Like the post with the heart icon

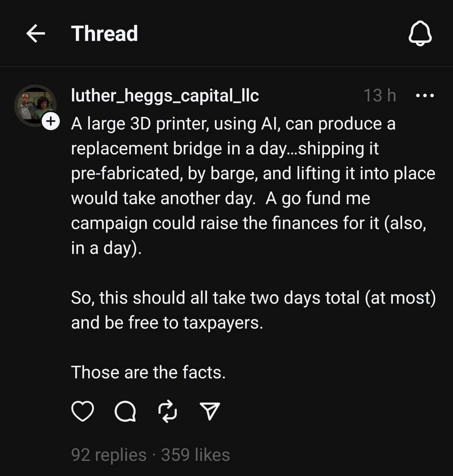click(82, 412)
